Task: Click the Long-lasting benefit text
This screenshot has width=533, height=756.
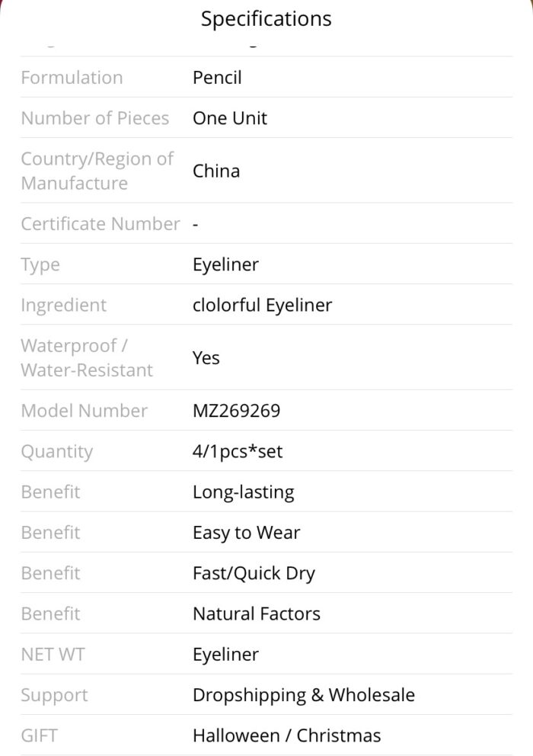Action: 244,492
